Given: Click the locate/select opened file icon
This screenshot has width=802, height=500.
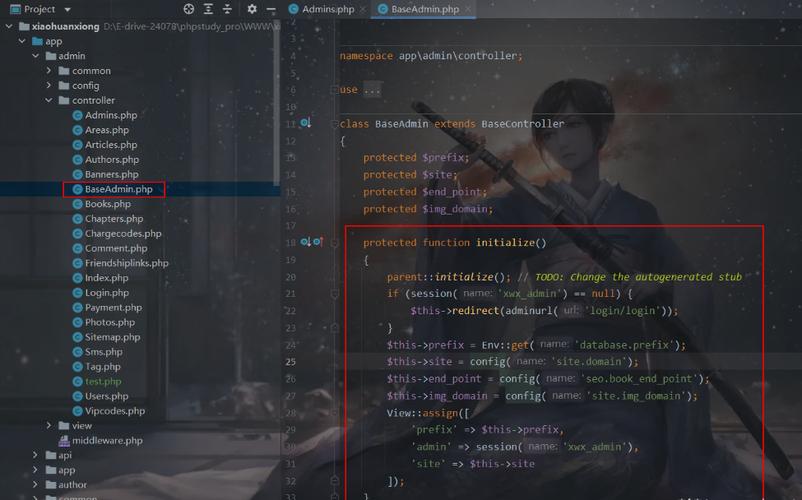Looking at the screenshot, I should tap(189, 9).
